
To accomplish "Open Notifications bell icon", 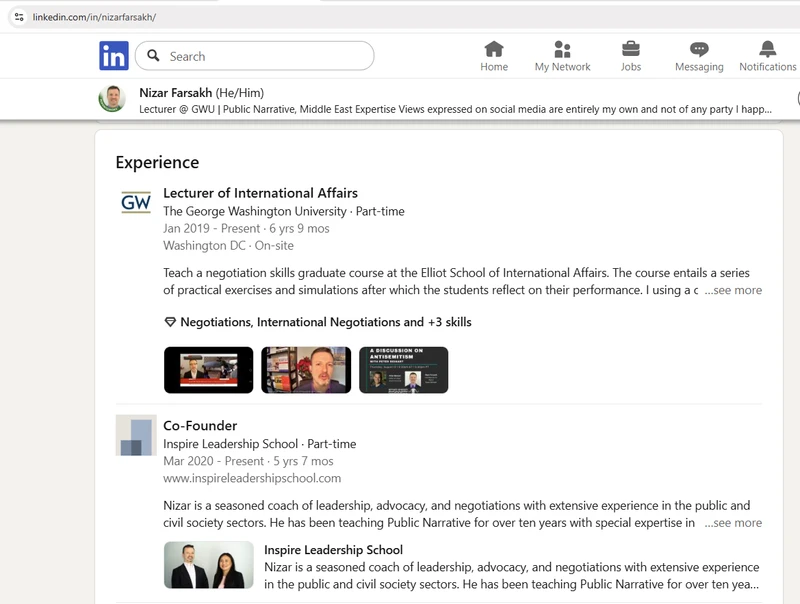I will click(x=767, y=50).
